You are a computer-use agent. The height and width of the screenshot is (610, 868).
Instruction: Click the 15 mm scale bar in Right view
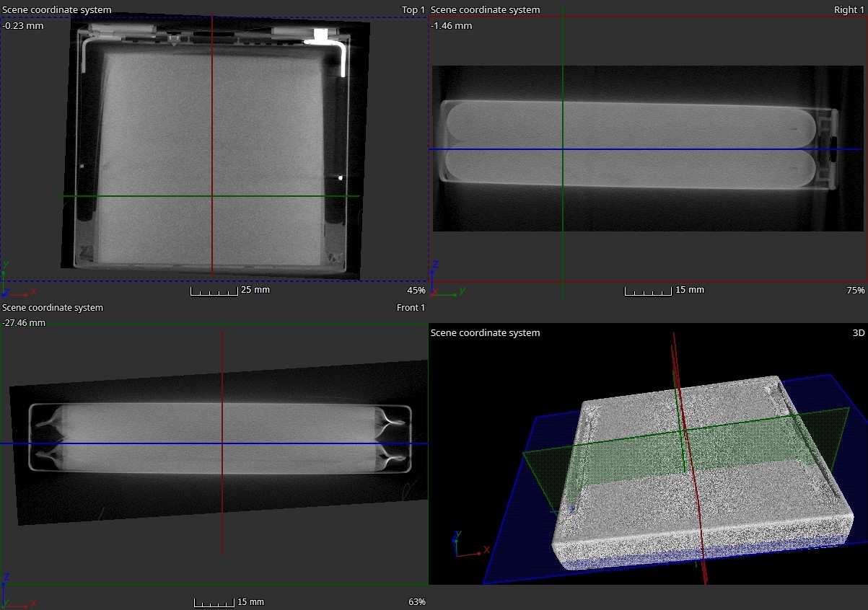(x=647, y=291)
